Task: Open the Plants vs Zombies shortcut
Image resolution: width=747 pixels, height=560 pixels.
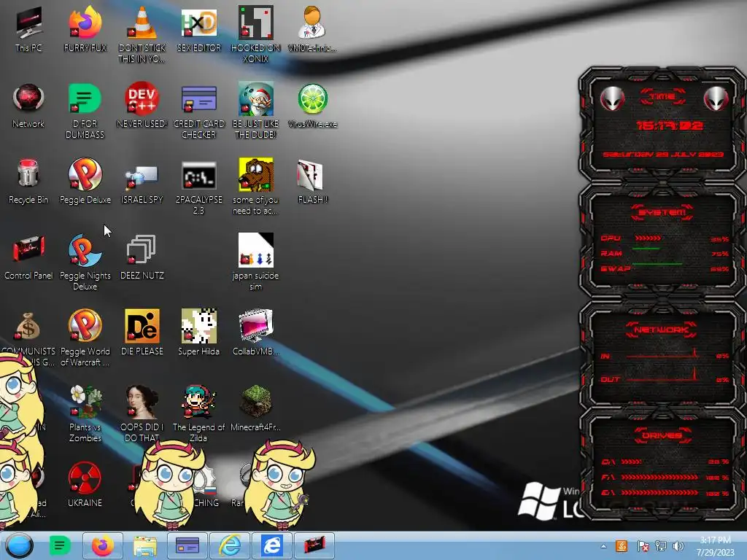Action: pos(85,413)
